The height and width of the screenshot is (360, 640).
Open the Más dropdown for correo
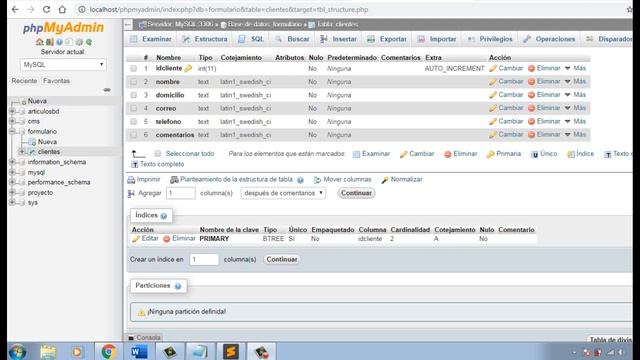click(x=576, y=108)
